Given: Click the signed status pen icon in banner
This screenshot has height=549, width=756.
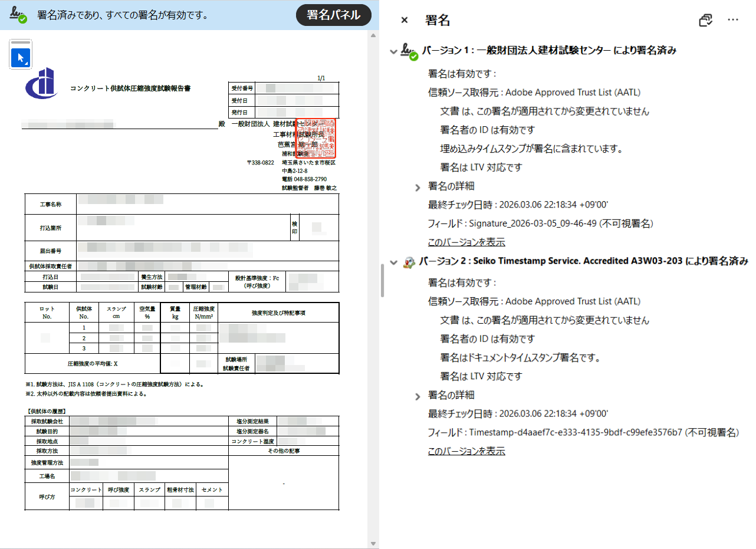Looking at the screenshot, I should (18, 15).
